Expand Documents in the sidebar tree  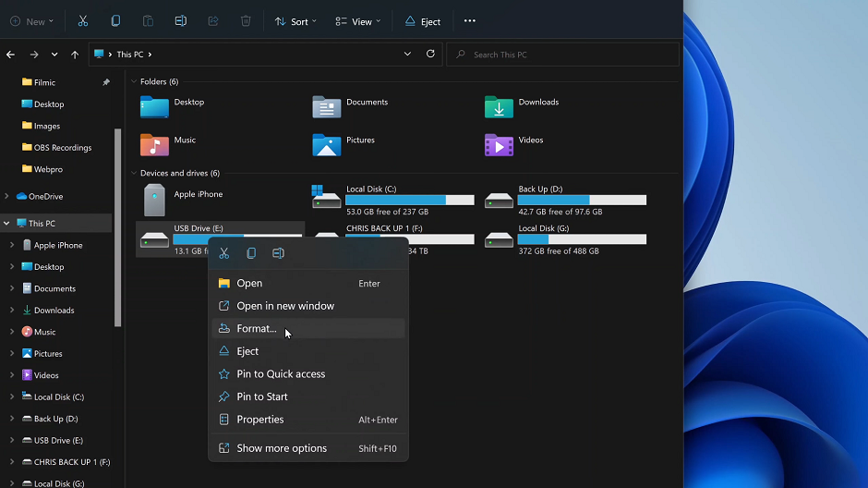click(12, 288)
